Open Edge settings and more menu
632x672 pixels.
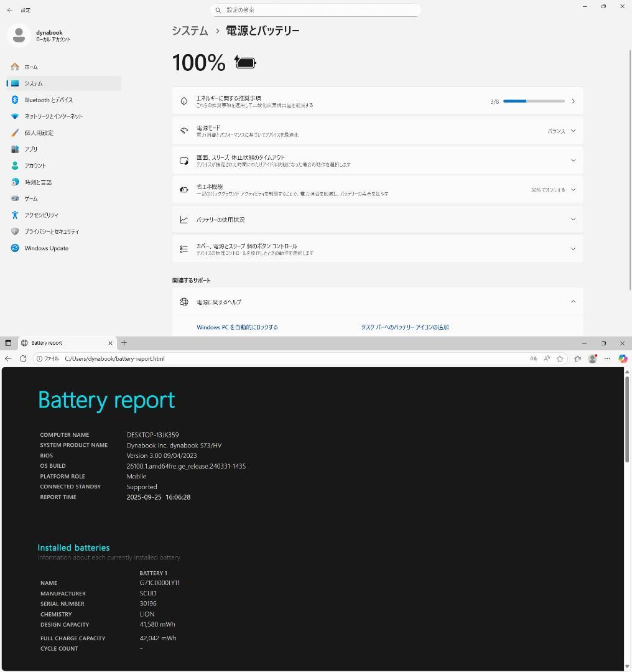[607, 358]
